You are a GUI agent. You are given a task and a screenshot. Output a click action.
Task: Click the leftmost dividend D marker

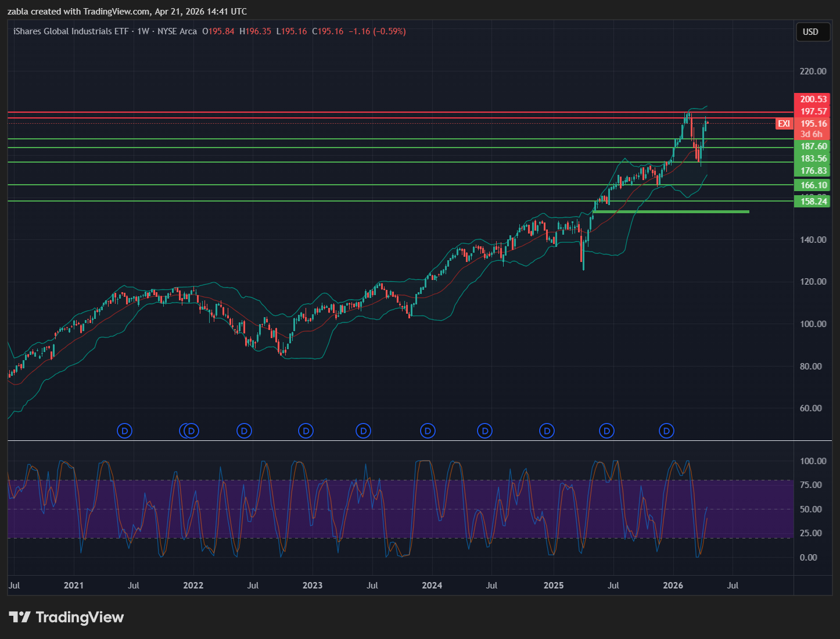coord(124,431)
